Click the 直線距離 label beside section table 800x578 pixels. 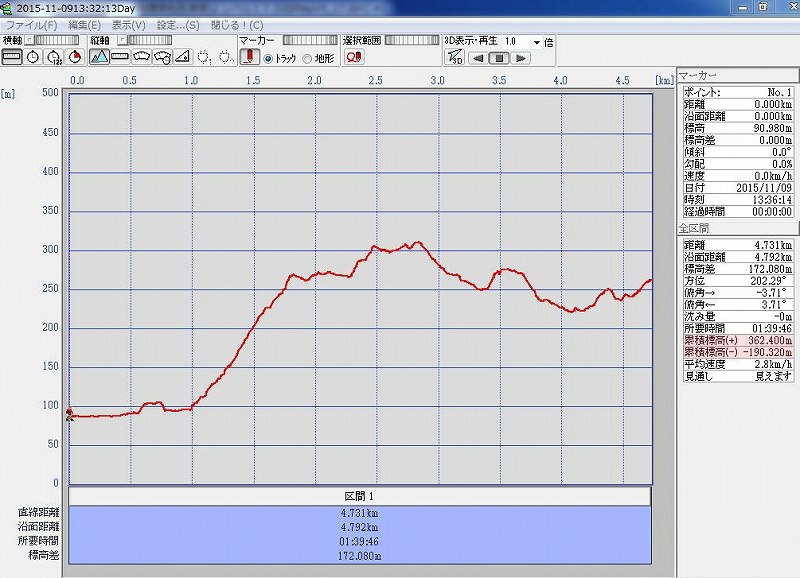[38, 512]
